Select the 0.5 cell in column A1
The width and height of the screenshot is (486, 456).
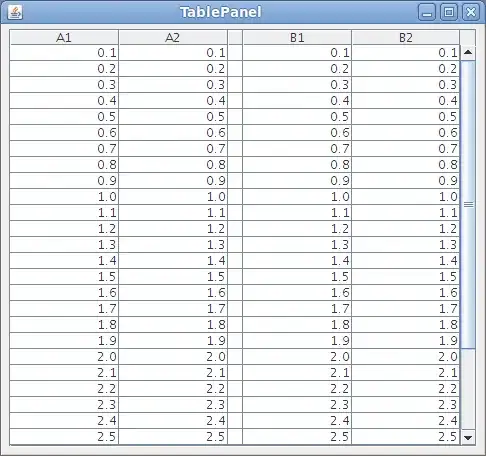click(x=64, y=117)
